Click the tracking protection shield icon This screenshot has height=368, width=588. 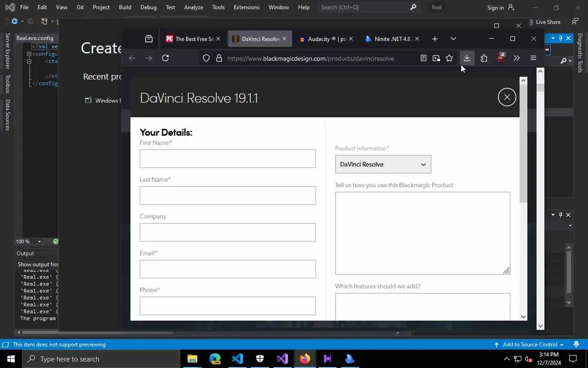coord(206,58)
